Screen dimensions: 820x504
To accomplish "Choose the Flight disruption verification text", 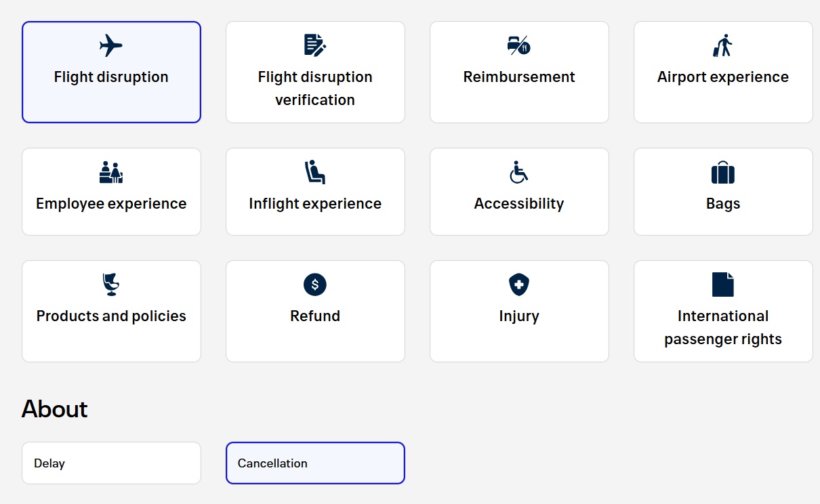I will [315, 88].
